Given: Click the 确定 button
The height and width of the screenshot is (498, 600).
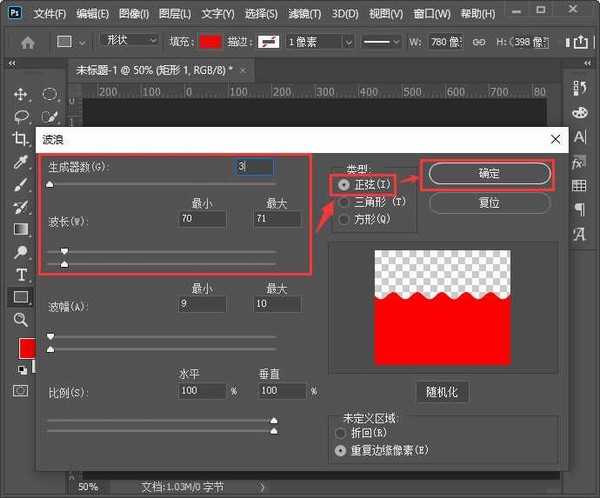Looking at the screenshot, I should [489, 173].
